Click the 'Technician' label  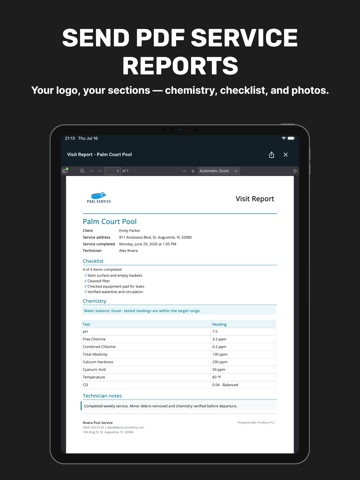(92, 251)
